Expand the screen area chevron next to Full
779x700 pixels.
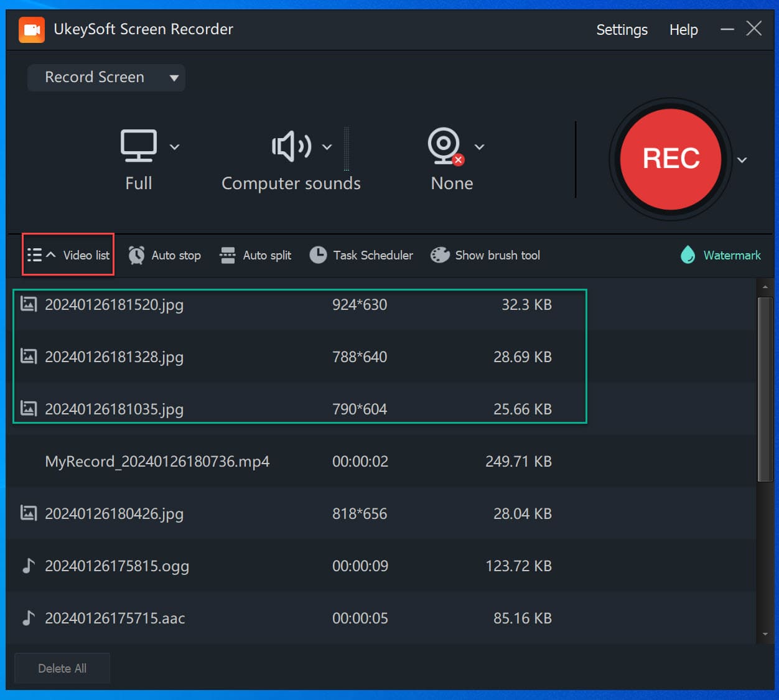pyautogui.click(x=175, y=147)
